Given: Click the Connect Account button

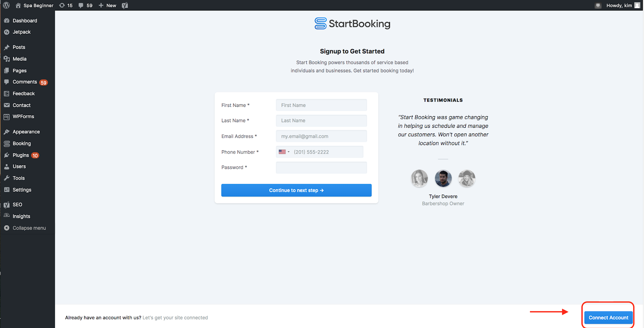Looking at the screenshot, I should click(608, 318).
